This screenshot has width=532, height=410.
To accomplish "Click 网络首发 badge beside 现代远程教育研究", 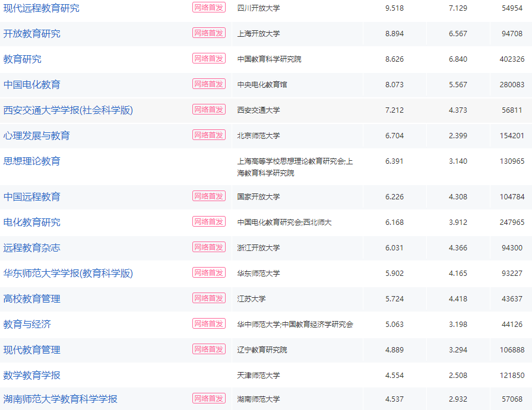I will [x=209, y=8].
